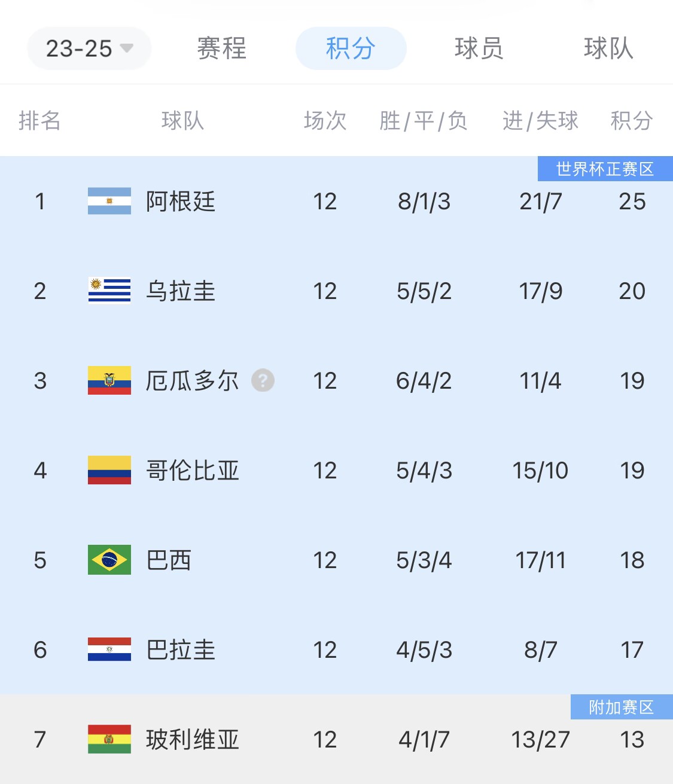Select the 乌拉圭 team name
This screenshot has width=673, height=784.
coord(181,291)
